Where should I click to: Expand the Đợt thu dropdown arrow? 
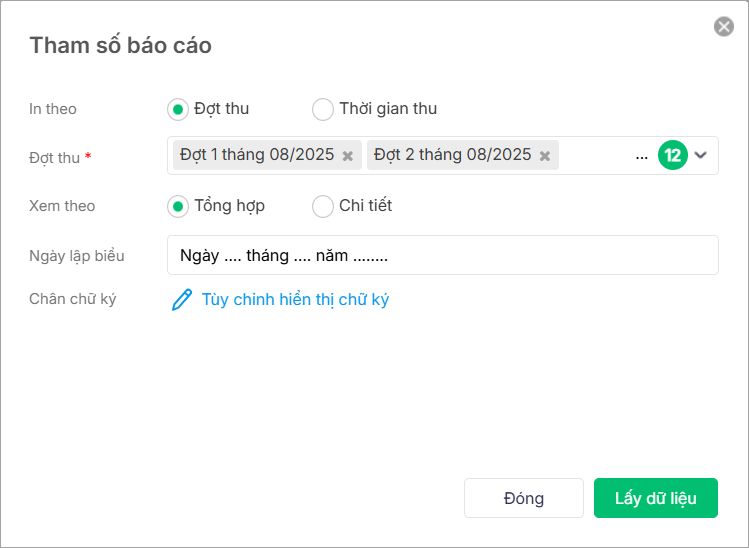(x=701, y=155)
